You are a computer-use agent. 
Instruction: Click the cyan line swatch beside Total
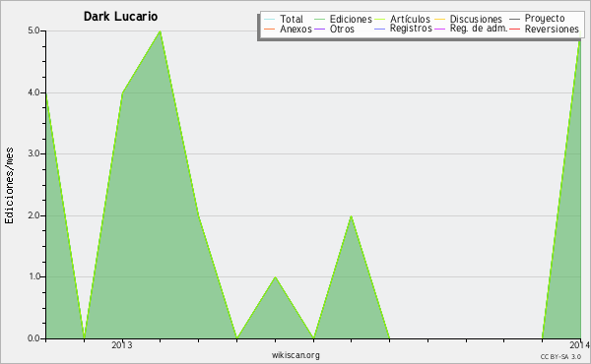coord(270,20)
